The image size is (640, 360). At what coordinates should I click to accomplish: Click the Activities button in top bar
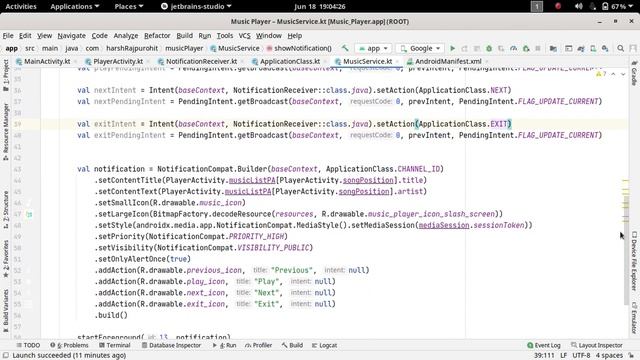click(x=21, y=6)
